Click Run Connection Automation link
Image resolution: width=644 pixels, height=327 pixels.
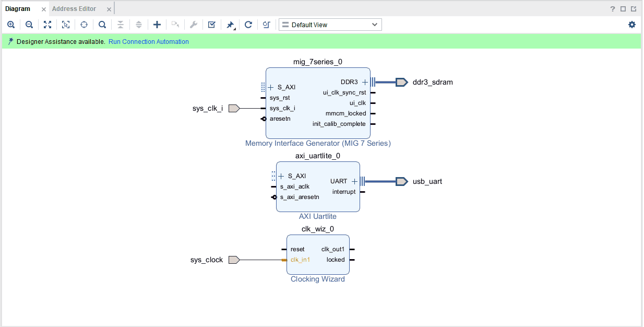click(x=149, y=42)
